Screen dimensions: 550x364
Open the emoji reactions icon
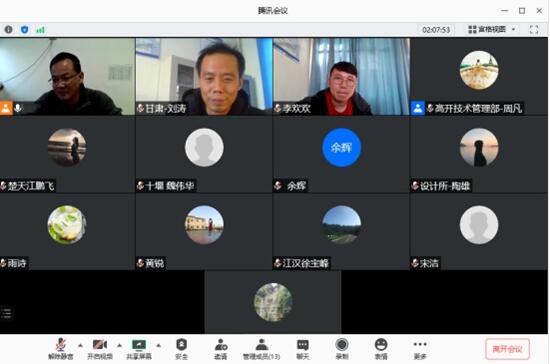coord(381,349)
